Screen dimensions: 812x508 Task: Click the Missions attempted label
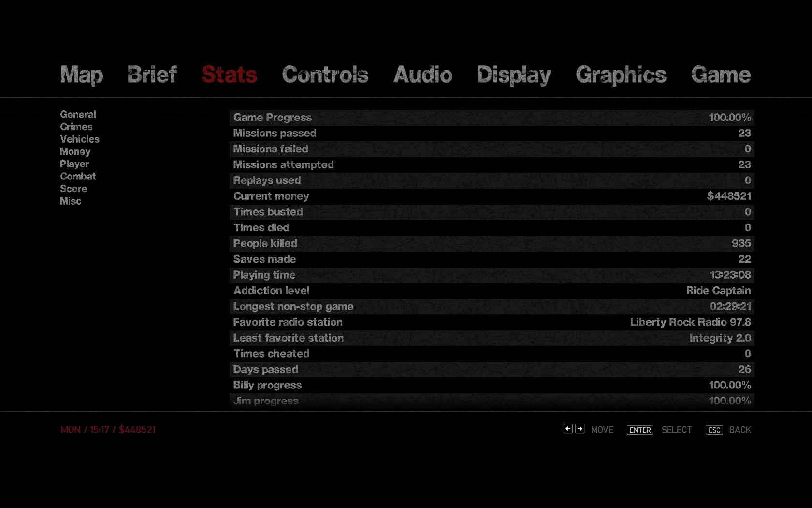pyautogui.click(x=284, y=165)
